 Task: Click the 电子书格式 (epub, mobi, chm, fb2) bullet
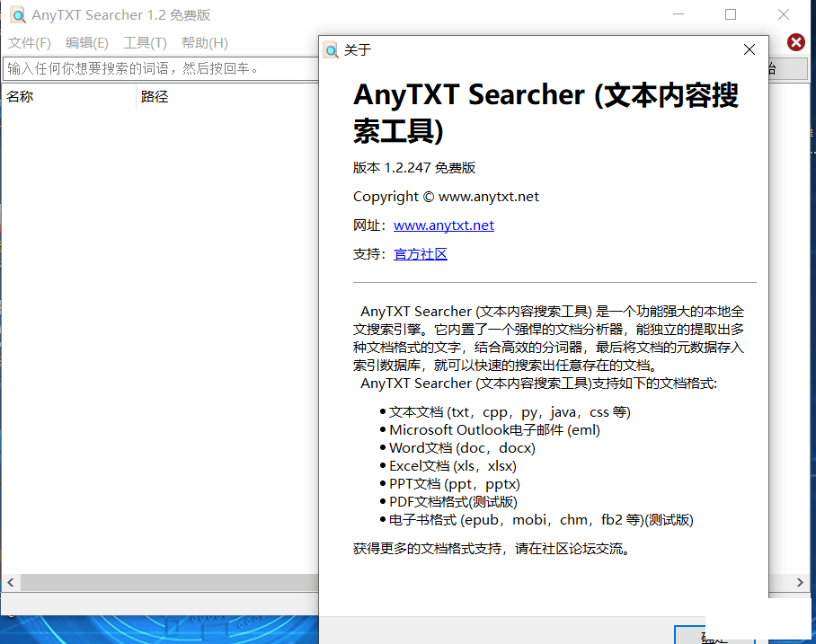[537, 520]
